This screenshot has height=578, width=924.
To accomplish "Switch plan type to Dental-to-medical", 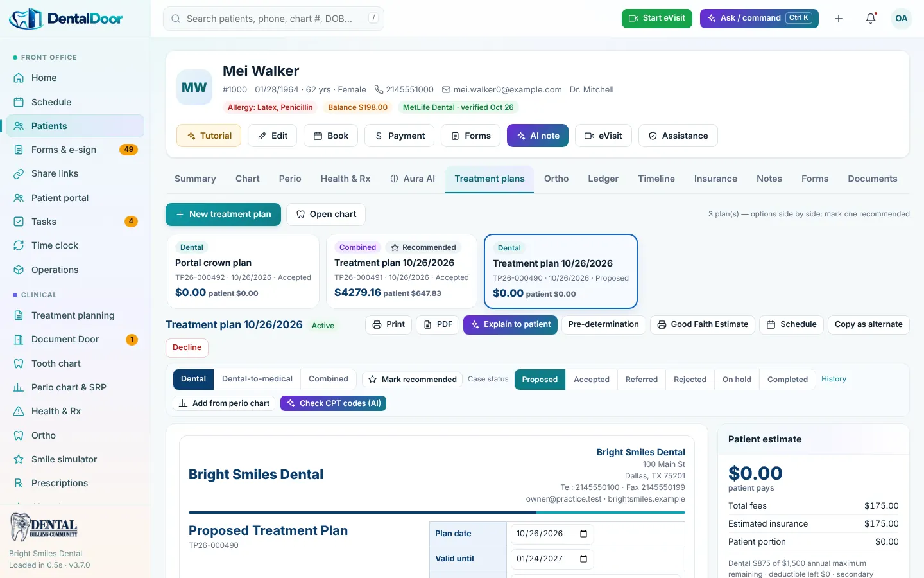I will point(257,379).
